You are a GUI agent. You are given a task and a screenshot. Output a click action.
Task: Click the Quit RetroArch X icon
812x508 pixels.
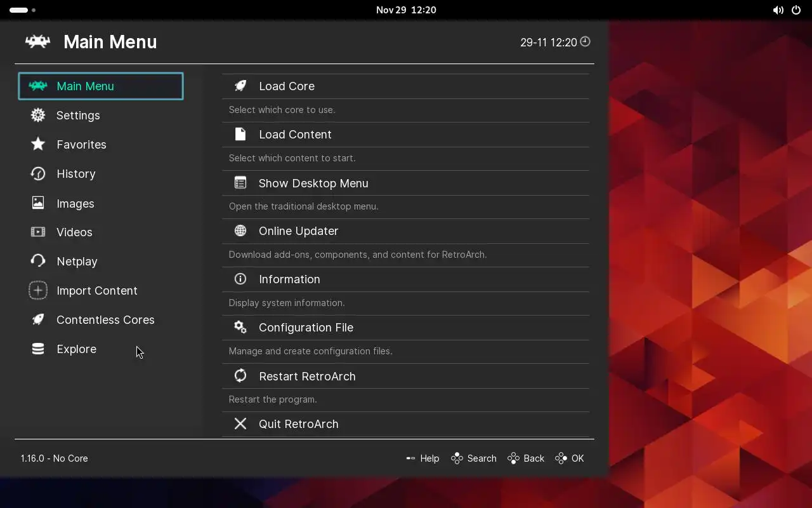(x=240, y=424)
